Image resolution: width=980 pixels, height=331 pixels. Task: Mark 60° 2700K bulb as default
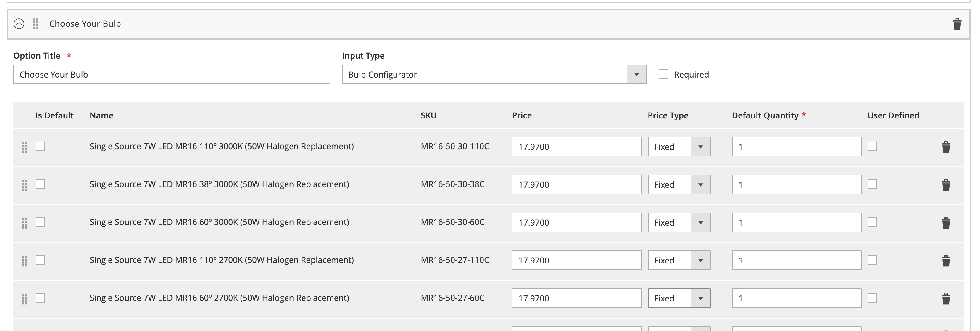40,298
